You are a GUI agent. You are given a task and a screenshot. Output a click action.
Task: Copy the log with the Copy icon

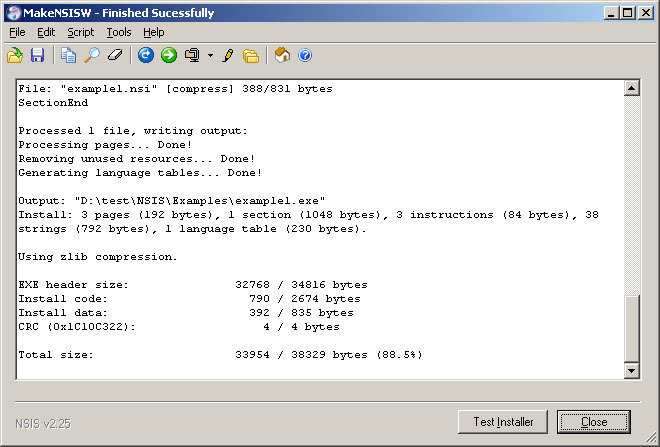point(68,55)
